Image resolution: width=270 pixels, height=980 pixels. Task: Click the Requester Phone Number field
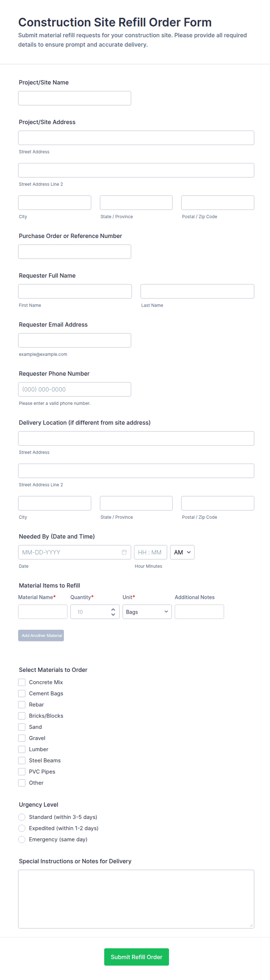click(x=75, y=389)
